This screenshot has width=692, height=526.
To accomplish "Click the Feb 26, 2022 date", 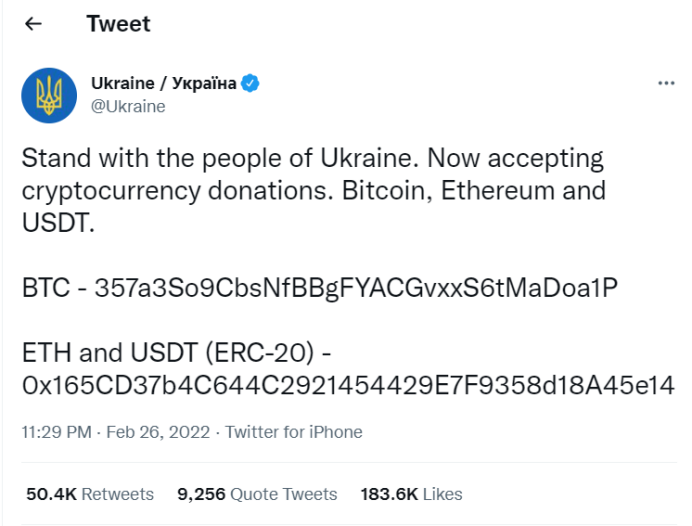I will point(158,432).
